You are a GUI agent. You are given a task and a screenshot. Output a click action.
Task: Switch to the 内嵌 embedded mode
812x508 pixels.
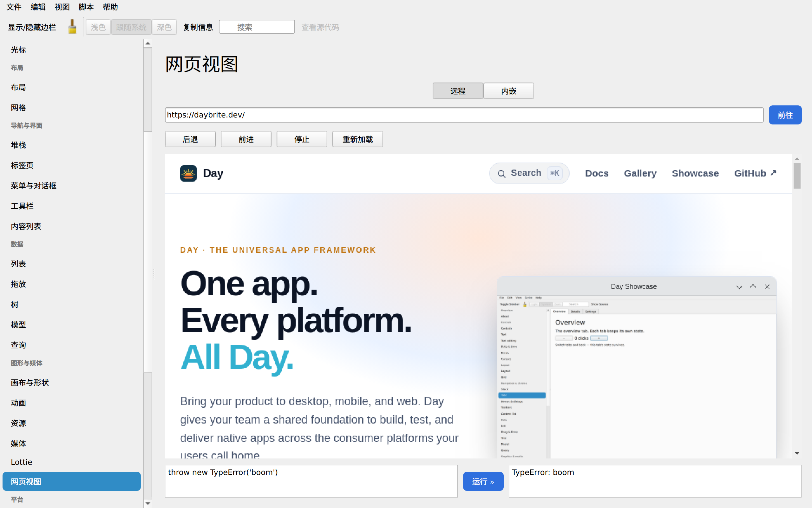tap(509, 91)
